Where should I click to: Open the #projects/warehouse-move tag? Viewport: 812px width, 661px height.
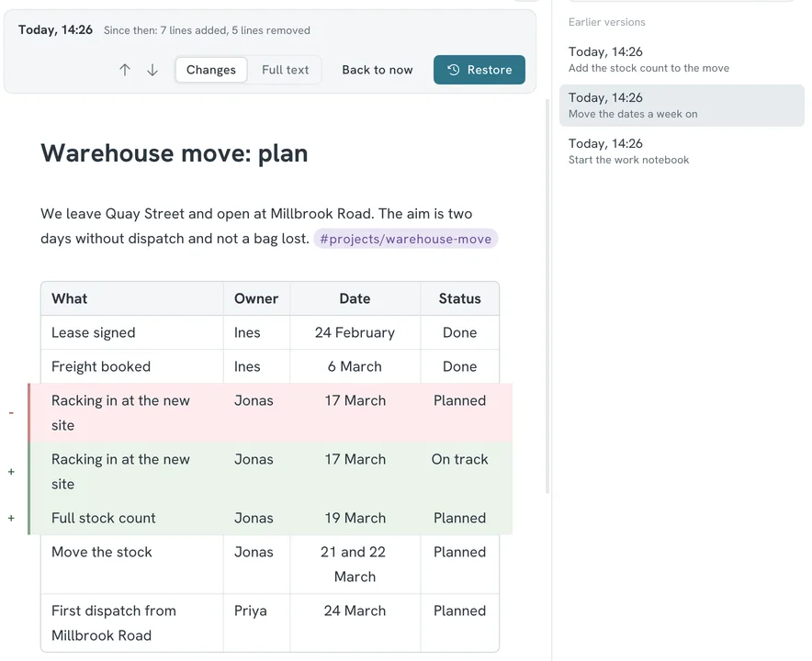405,239
